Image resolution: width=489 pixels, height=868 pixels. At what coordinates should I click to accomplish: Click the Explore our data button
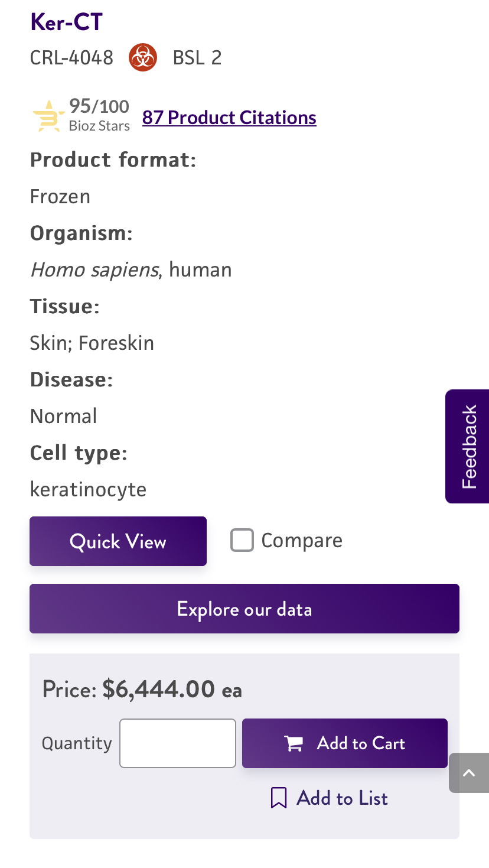[244, 609]
